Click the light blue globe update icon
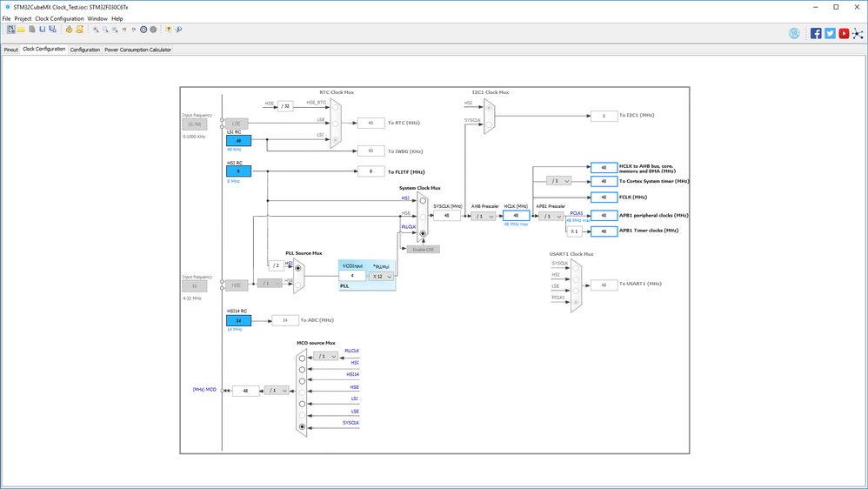 794,33
